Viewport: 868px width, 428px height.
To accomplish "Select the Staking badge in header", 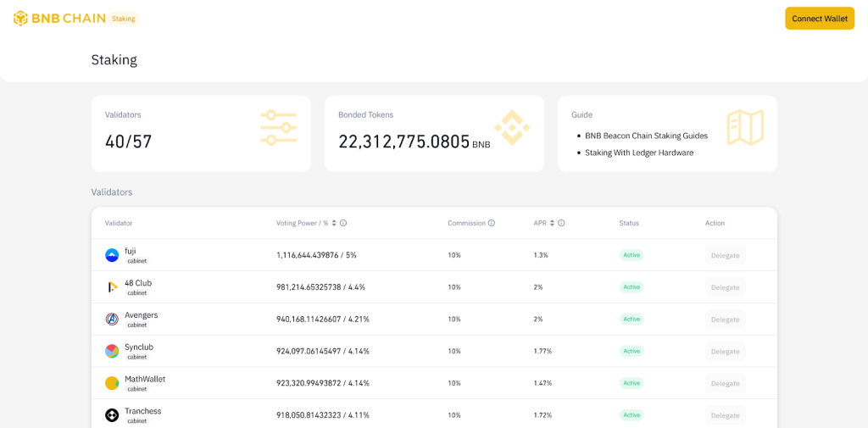I will [124, 19].
